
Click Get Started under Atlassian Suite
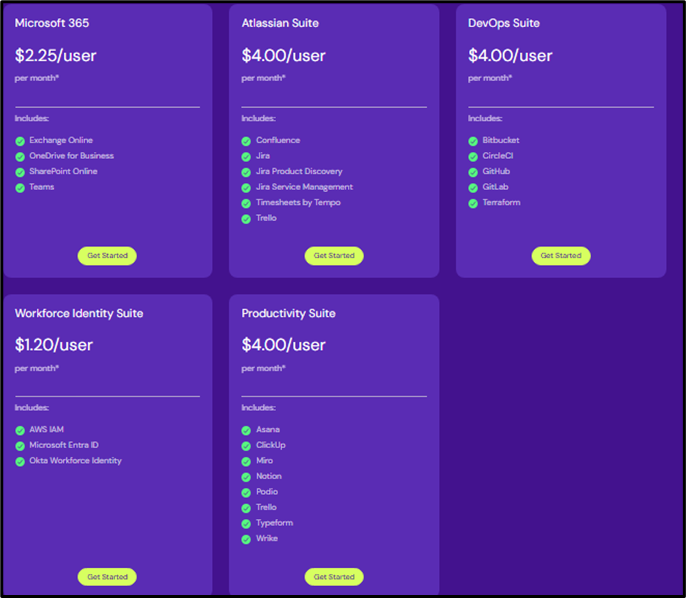click(x=334, y=255)
